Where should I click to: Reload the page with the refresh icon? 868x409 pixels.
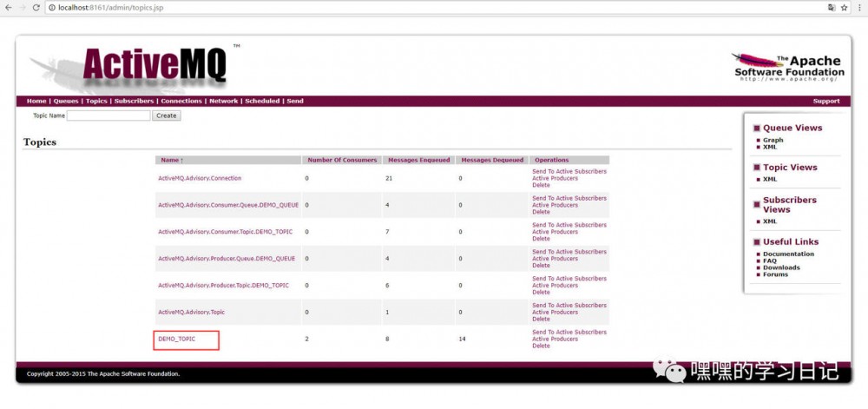coord(36,8)
